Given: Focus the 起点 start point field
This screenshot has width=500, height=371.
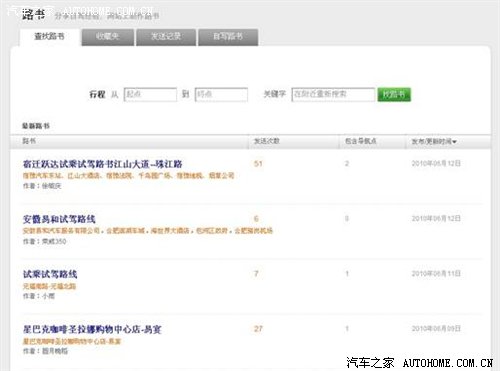Looking at the screenshot, I should [x=150, y=94].
